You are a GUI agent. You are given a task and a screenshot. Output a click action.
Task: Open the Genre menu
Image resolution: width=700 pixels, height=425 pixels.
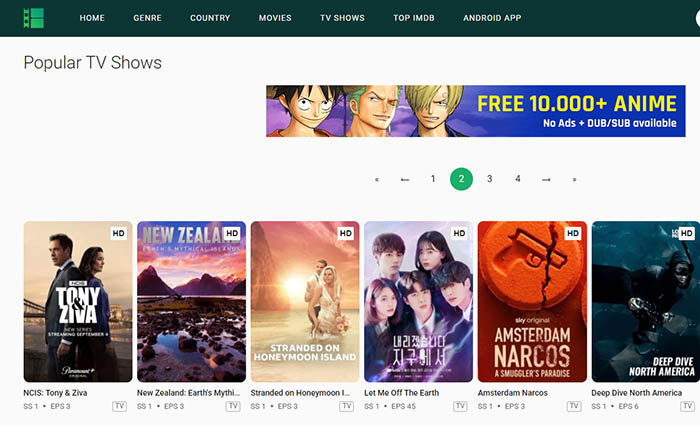pos(147,18)
